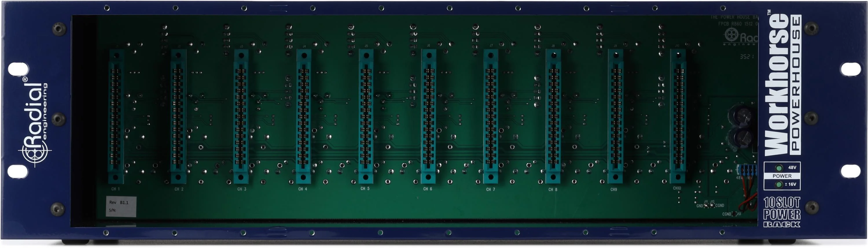868x248 pixels.
Task: Click the 48V power LED indicator
Action: coord(779,168)
